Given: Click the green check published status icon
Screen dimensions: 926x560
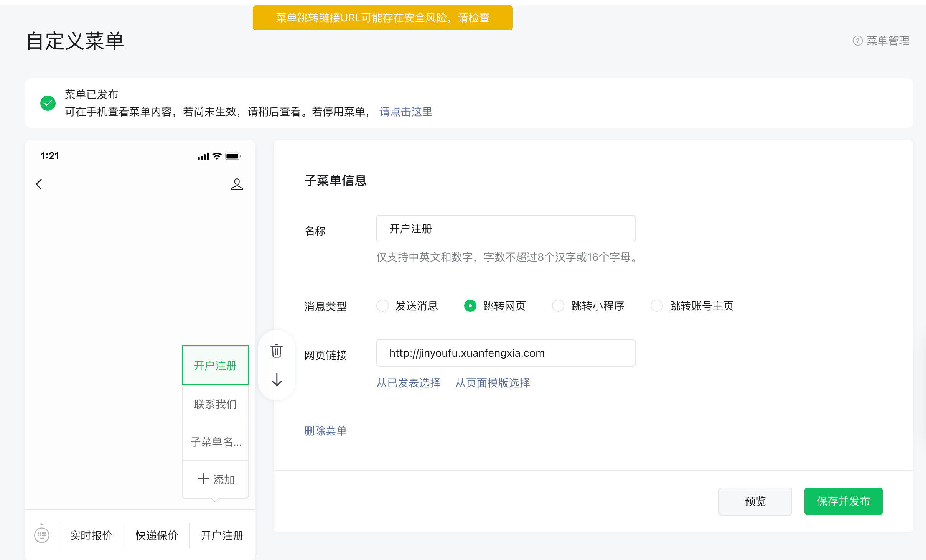Looking at the screenshot, I should point(48,103).
